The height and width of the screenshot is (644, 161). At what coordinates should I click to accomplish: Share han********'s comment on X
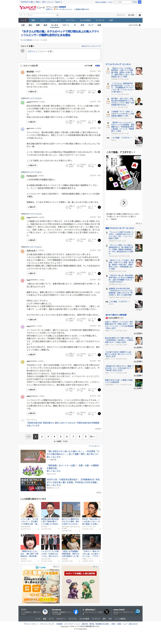pos(99,320)
